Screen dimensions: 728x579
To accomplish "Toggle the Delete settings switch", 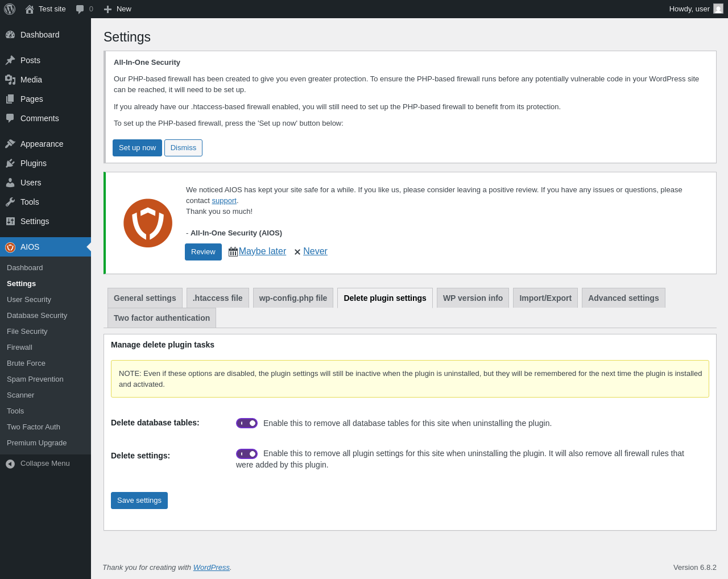I will 247,454.
